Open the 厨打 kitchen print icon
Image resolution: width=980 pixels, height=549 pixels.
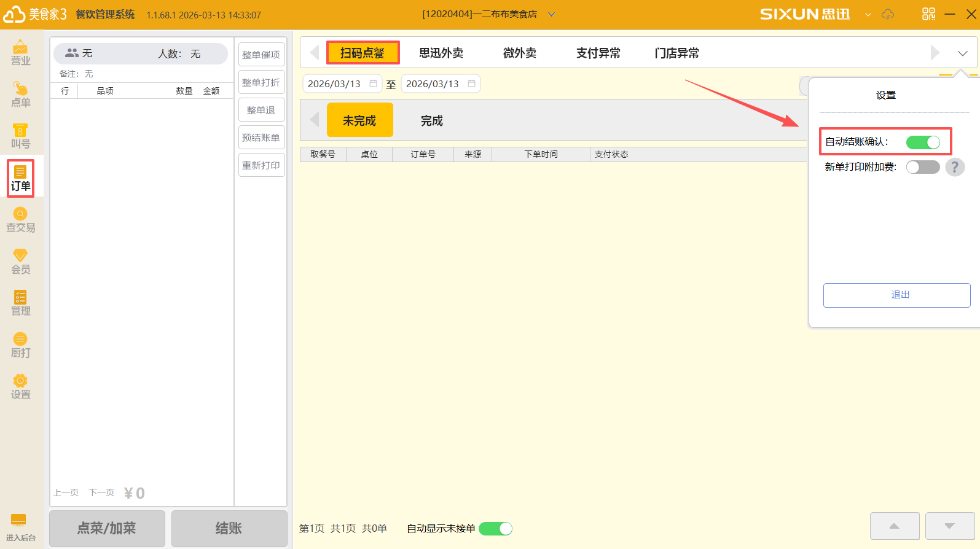(20, 345)
